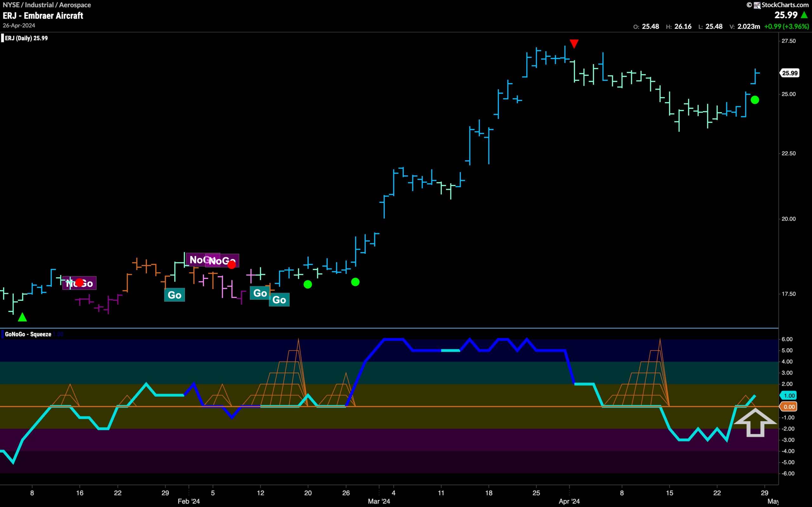The image size is (812, 507).
Task: Click the StockCharts.com logo icon
Action: pos(757,5)
